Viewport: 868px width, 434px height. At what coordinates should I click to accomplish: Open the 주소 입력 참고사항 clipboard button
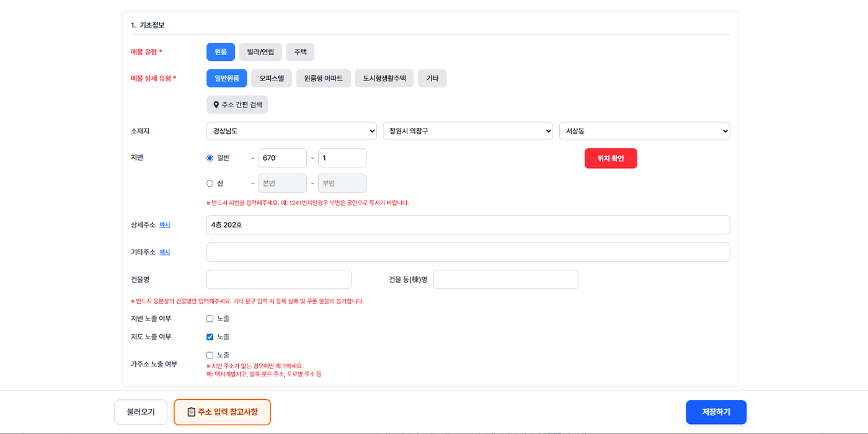pyautogui.click(x=222, y=412)
